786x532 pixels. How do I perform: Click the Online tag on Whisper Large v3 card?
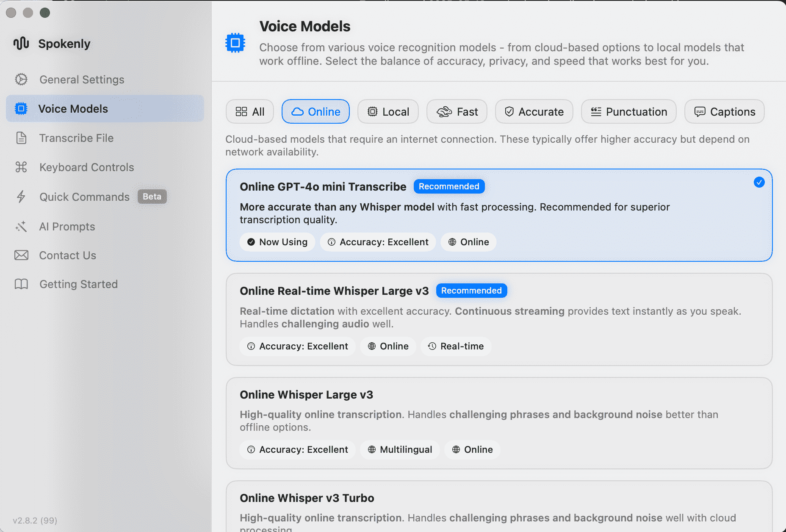click(472, 449)
